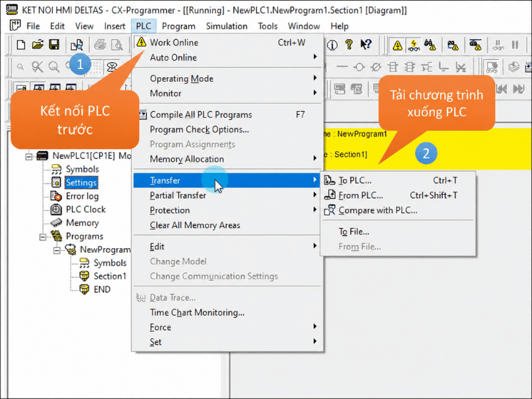The width and height of the screenshot is (532, 399).
Task: Click the Settings node in project tree
Action: point(81,182)
